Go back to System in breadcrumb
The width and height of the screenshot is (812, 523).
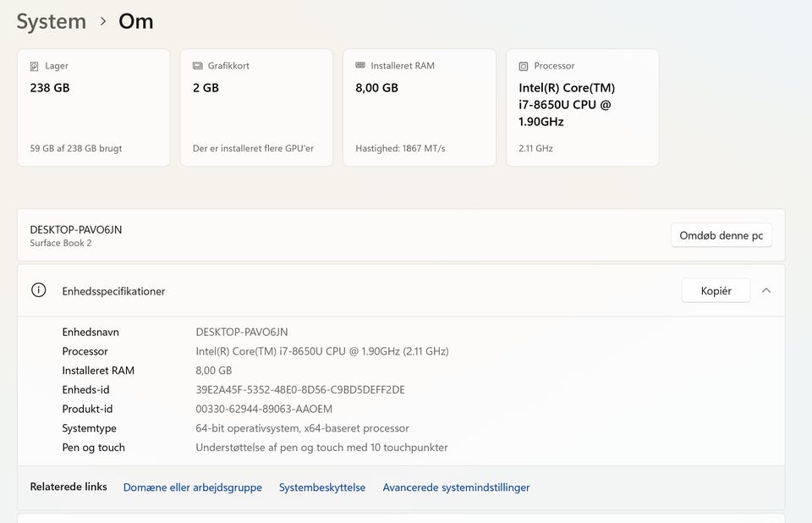click(52, 21)
